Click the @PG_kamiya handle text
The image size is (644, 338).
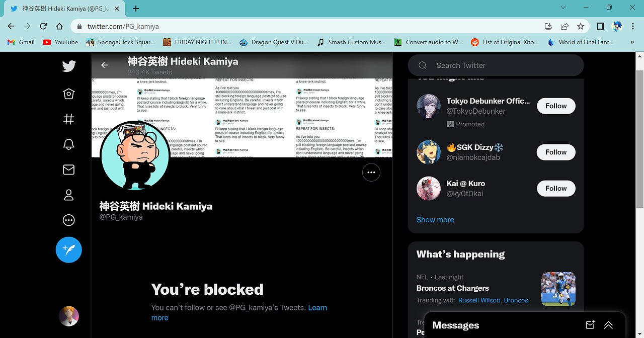point(121,217)
